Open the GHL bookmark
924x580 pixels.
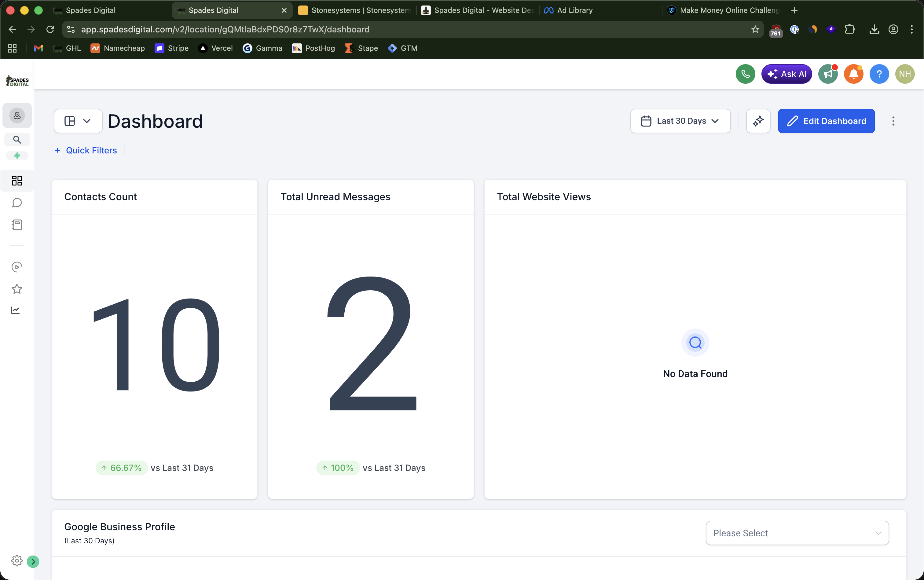tap(67, 48)
